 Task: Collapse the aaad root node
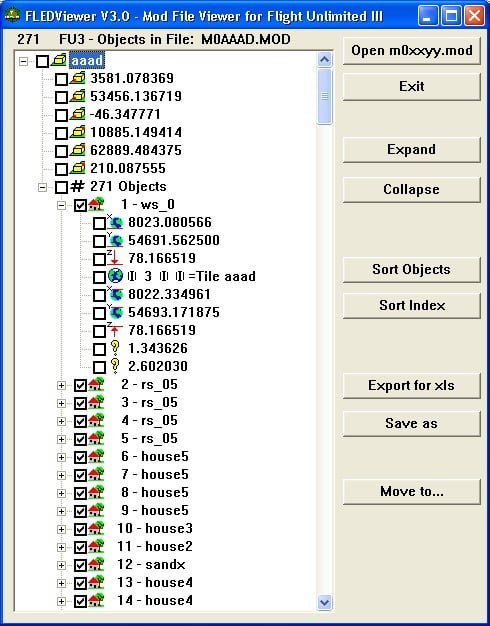24,61
